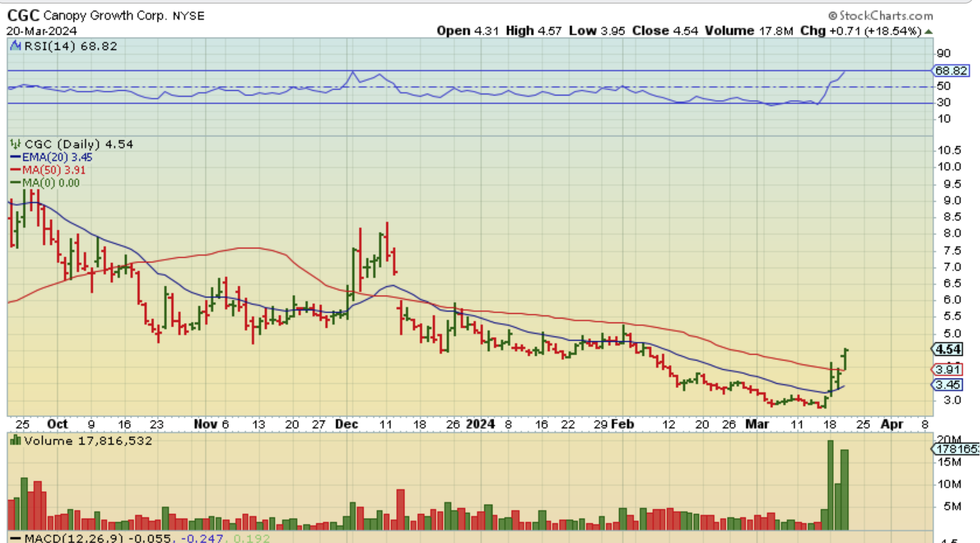Click the red 3.91 MA price tag

(947, 370)
